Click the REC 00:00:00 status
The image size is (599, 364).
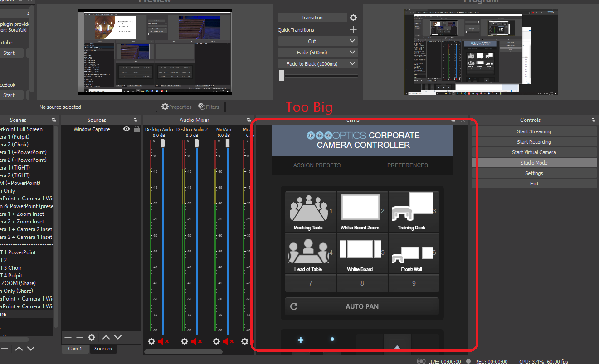coord(491,362)
